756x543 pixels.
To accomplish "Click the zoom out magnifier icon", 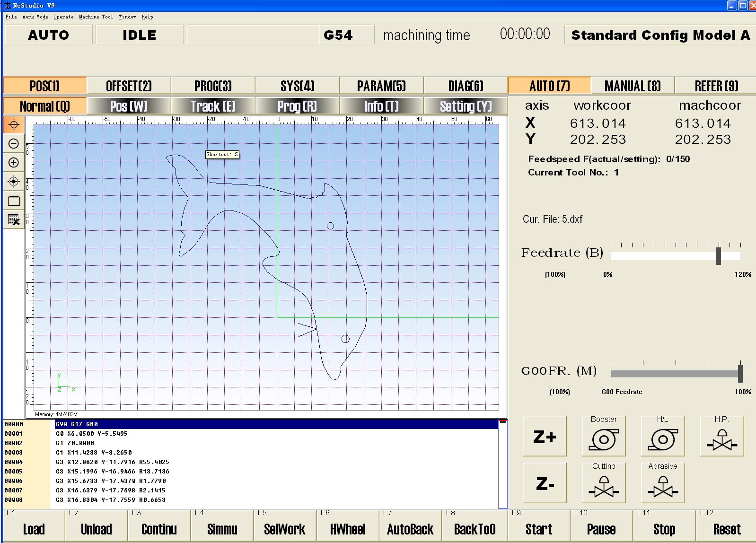I will pyautogui.click(x=14, y=144).
